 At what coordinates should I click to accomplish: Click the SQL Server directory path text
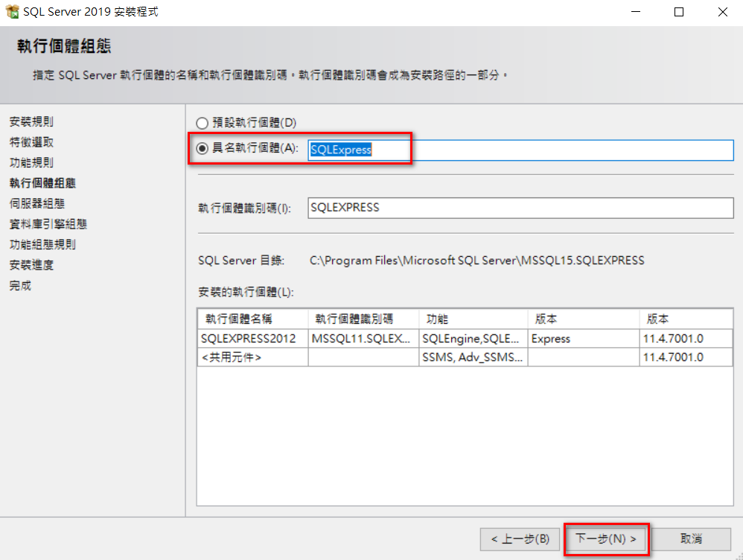476,261
